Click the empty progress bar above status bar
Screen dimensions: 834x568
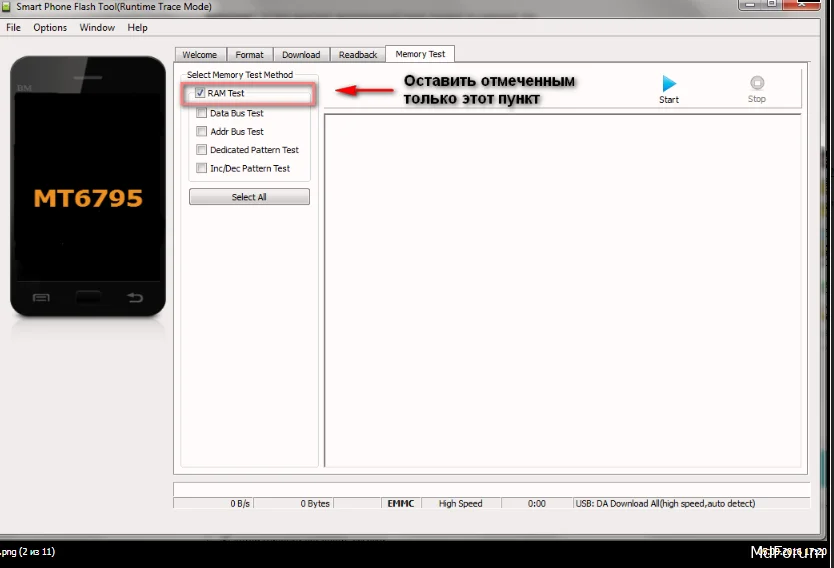coord(489,488)
